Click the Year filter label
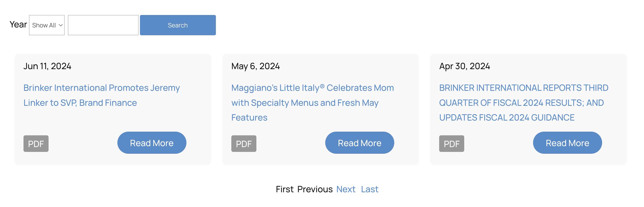Image resolution: width=644 pixels, height=207 pixels. (18, 24)
